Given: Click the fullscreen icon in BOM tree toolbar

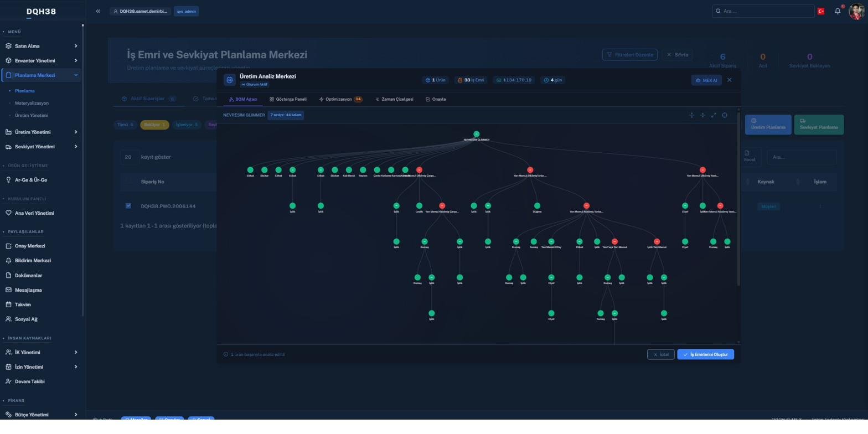Looking at the screenshot, I should tap(714, 115).
